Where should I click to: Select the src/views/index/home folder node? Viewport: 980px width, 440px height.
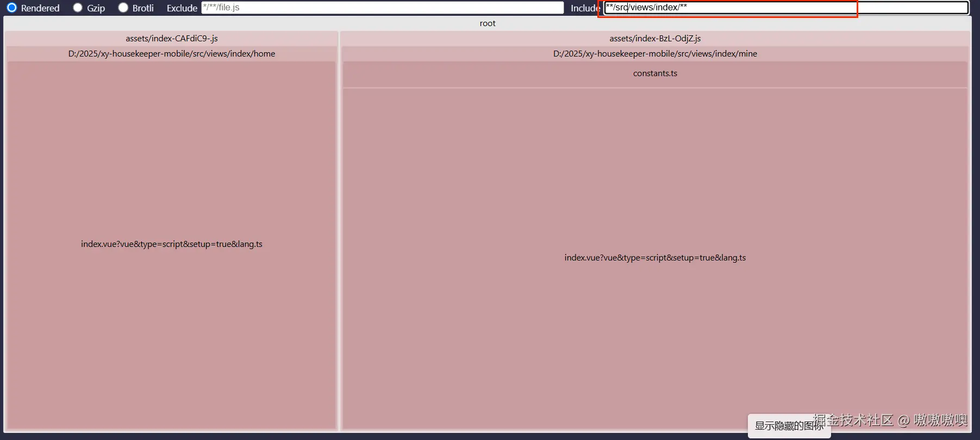[172, 54]
